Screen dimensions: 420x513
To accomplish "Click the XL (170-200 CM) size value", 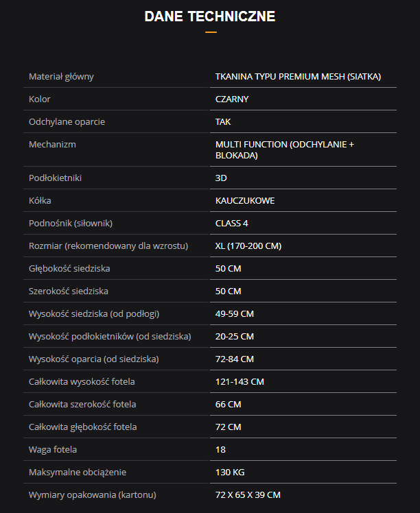I will (248, 246).
